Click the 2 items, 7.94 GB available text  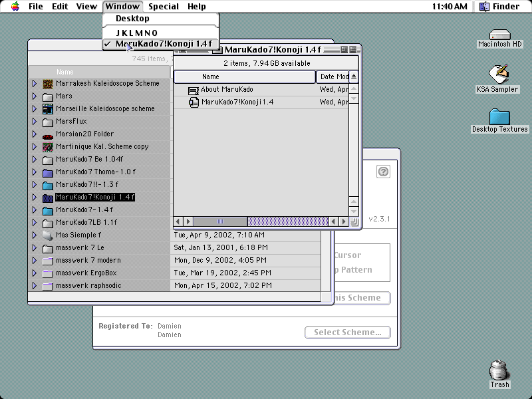click(267, 63)
